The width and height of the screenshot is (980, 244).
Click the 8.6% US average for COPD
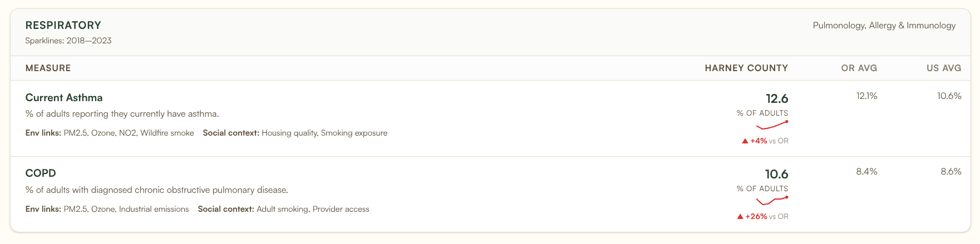coord(951,172)
